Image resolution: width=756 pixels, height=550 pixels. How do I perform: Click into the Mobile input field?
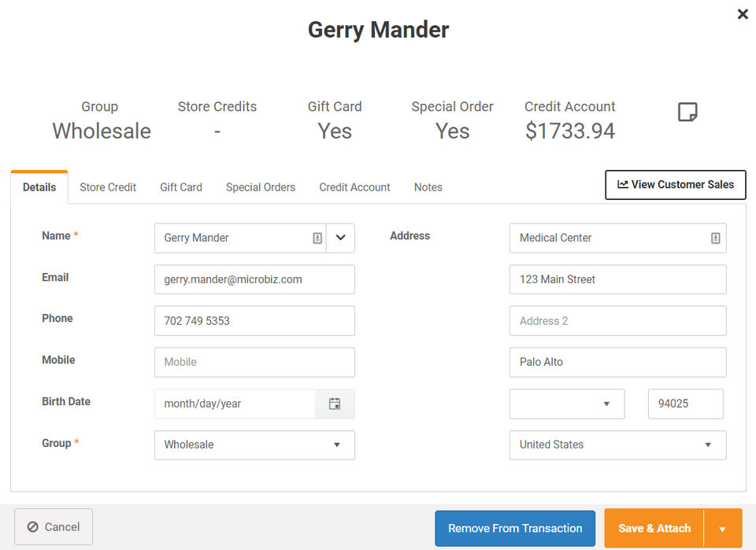[254, 362]
